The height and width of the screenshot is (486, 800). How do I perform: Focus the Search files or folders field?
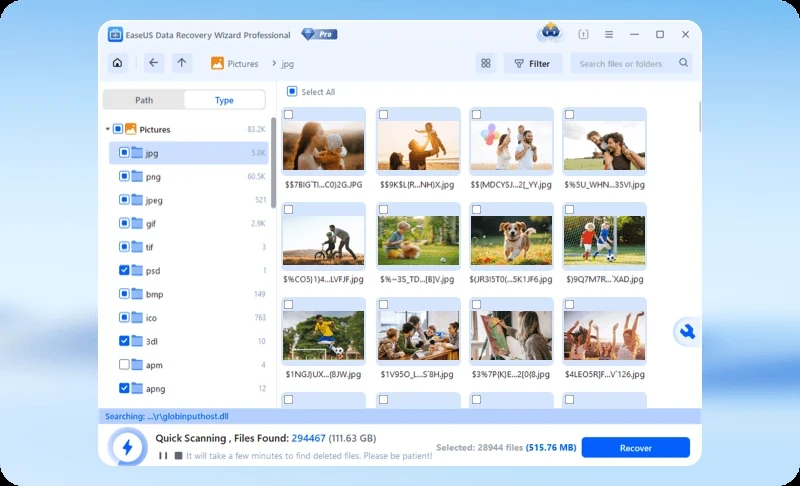point(631,63)
